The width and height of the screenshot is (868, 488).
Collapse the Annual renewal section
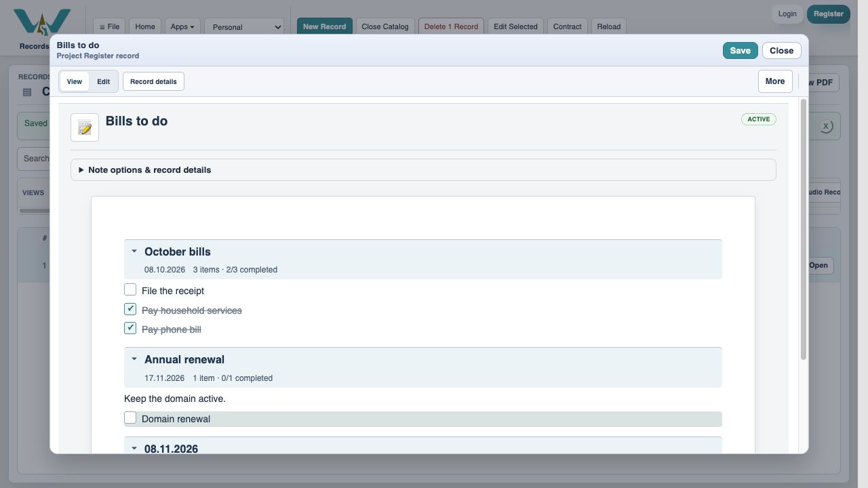(134, 359)
